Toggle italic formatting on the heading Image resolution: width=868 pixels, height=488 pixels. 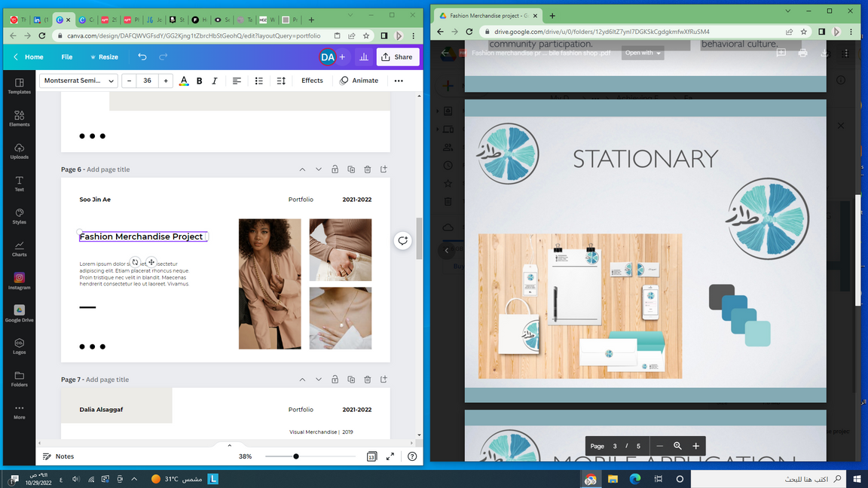(215, 81)
